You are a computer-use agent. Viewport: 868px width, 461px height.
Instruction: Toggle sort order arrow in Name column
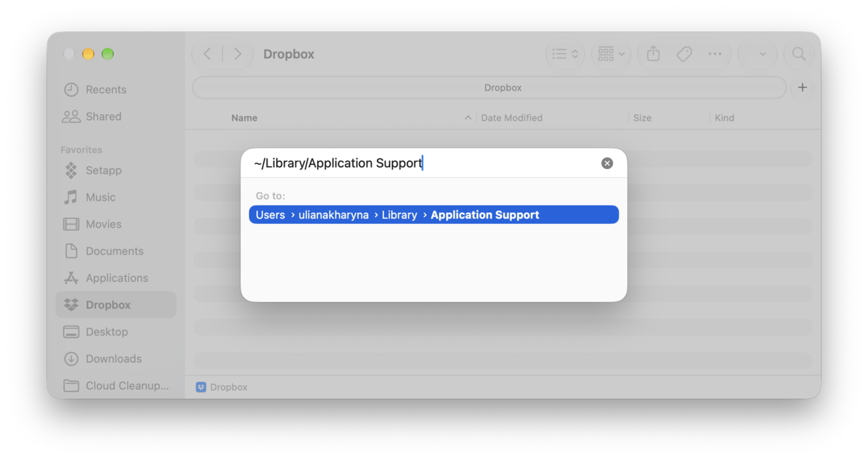click(x=468, y=118)
